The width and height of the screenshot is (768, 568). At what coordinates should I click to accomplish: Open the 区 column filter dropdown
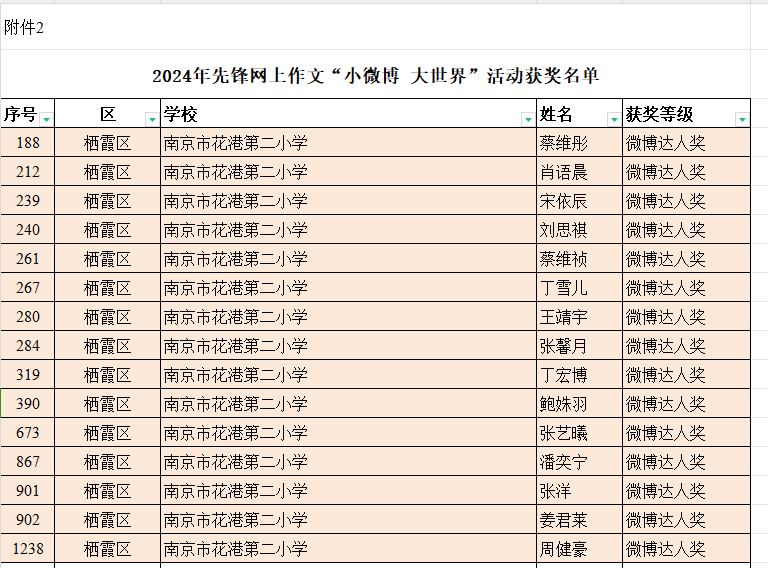pos(152,119)
